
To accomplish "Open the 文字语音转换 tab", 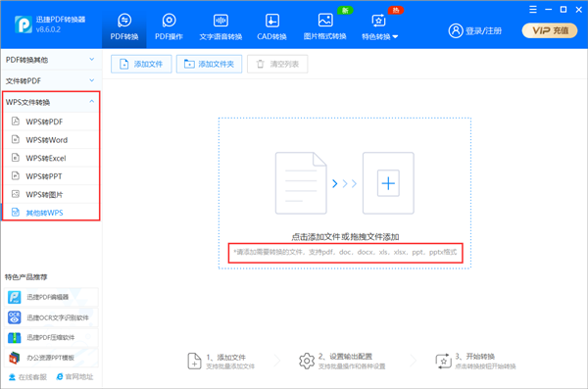I will point(220,26).
